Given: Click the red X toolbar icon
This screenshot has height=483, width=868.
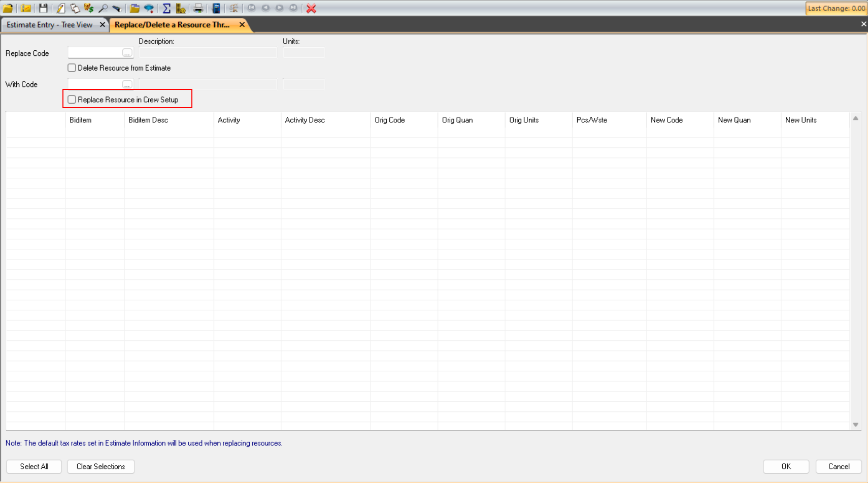Looking at the screenshot, I should (311, 8).
